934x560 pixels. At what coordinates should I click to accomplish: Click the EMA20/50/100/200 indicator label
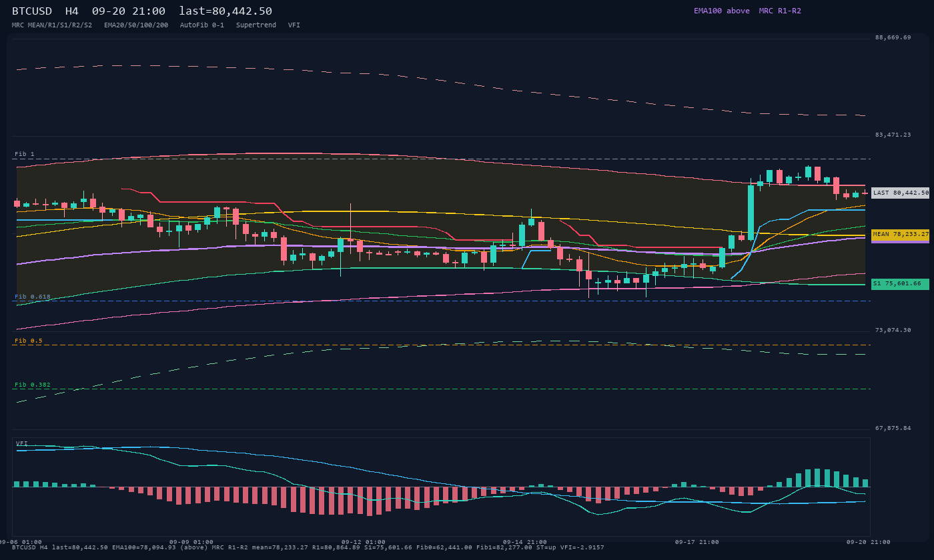(136, 25)
